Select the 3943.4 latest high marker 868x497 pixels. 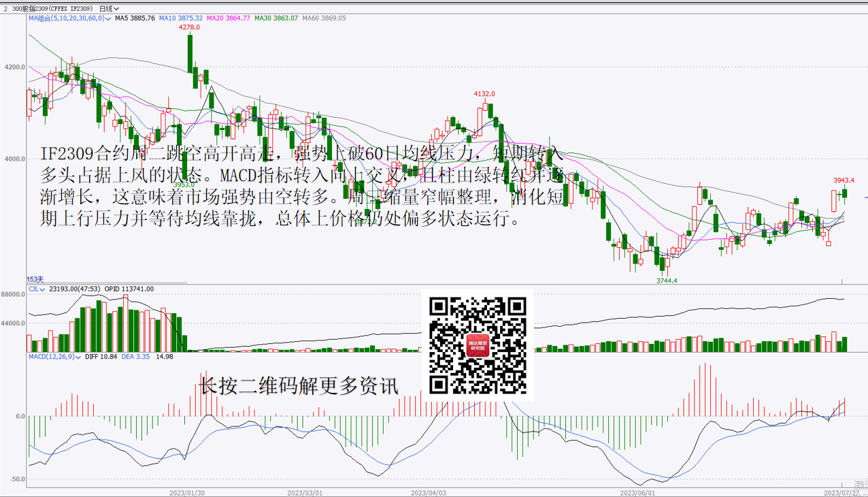coord(844,180)
